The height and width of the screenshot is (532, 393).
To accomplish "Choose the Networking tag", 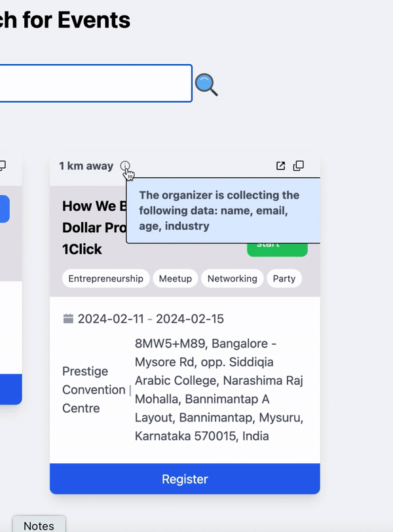I will tap(232, 279).
